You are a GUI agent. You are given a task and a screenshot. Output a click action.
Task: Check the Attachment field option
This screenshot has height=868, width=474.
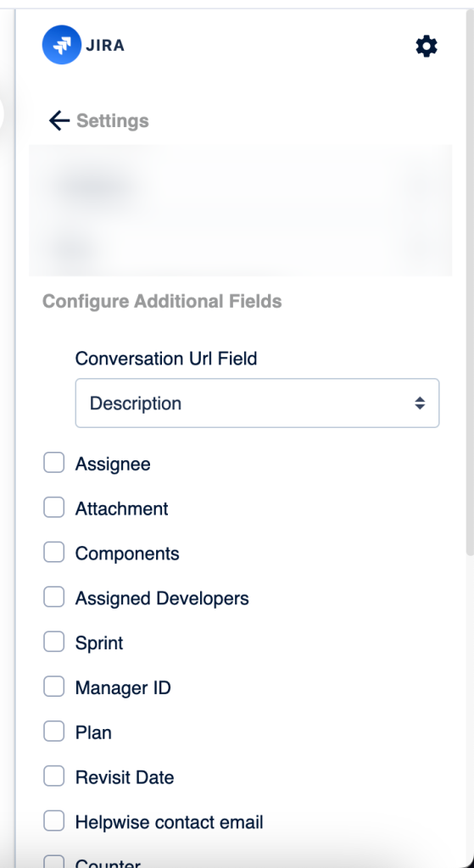(x=53, y=508)
